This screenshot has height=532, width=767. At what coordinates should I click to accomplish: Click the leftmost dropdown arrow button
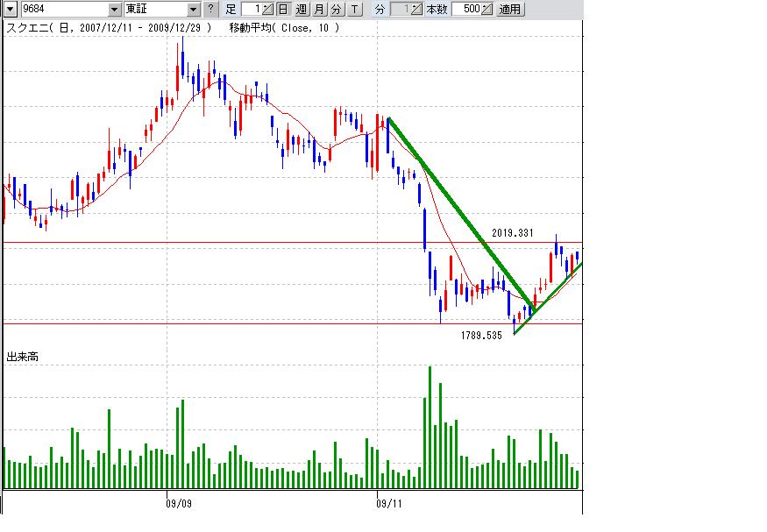10,10
